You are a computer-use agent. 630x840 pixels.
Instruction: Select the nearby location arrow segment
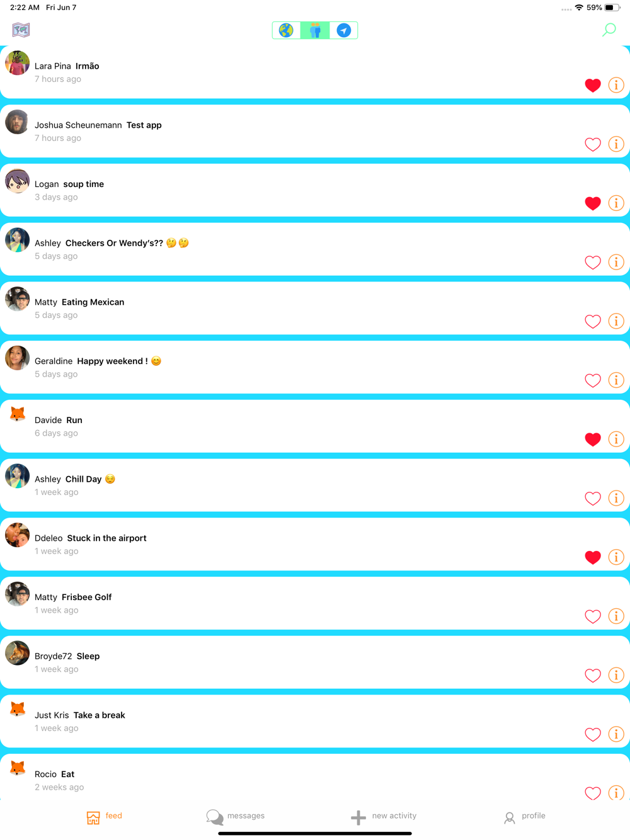(x=343, y=30)
